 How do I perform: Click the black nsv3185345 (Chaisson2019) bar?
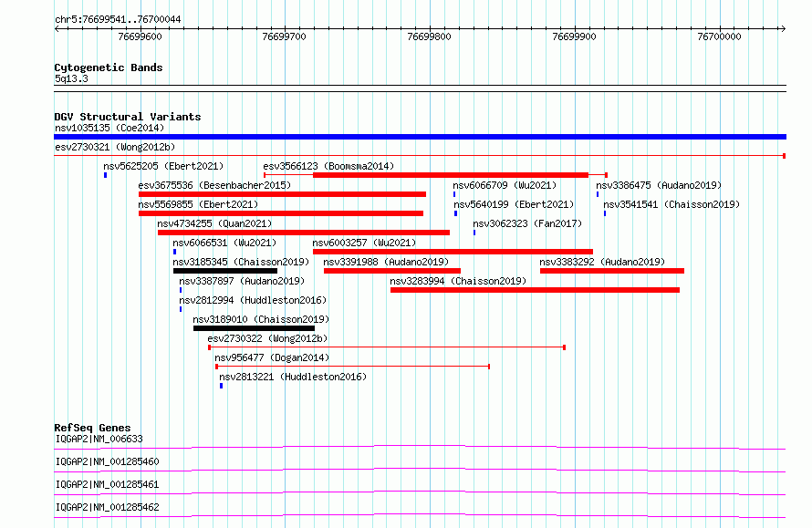point(225,271)
